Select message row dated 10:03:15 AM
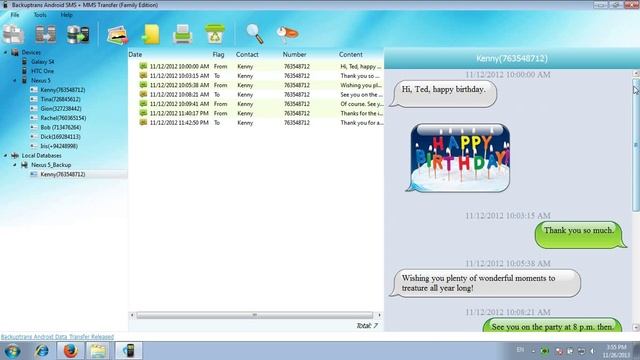 point(256,76)
